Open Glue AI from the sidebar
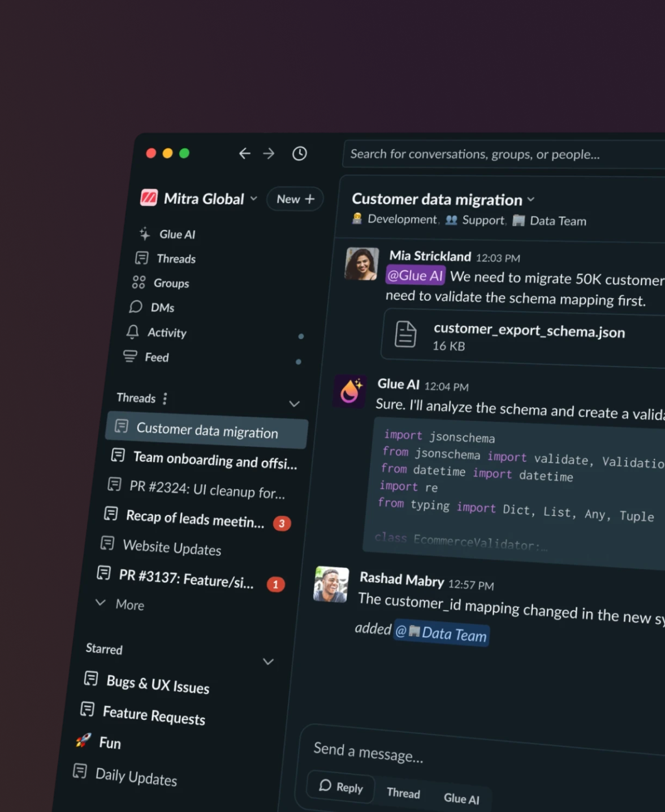Viewport: 665px width, 812px height. 167,234
